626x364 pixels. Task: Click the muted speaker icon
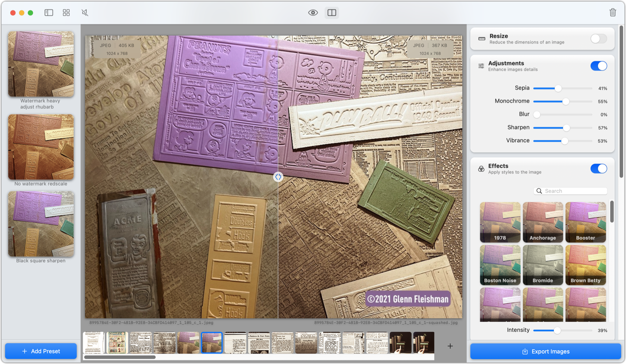pyautogui.click(x=85, y=13)
